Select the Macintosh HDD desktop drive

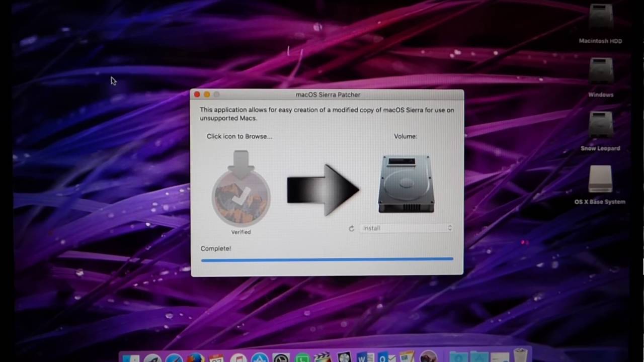pos(601,24)
